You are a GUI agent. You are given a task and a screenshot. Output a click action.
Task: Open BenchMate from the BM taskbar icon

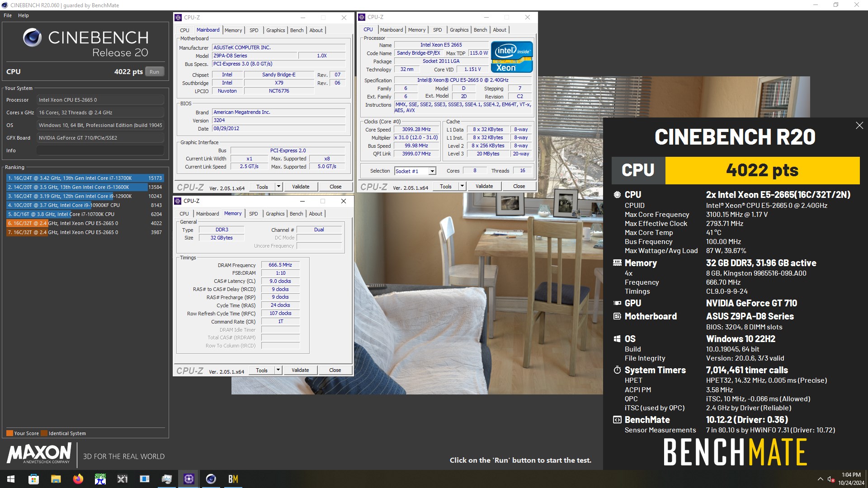233,479
